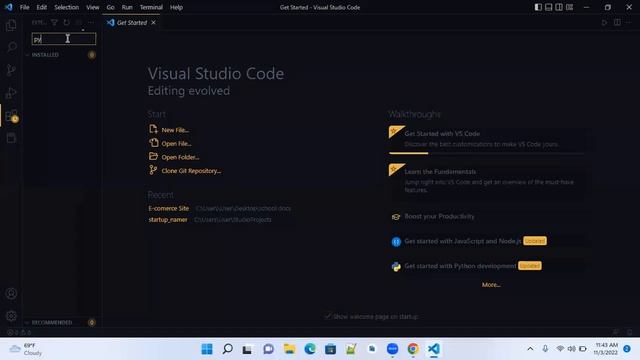Open the Run menu
Viewport: 640px width, 360px height.
[127, 7]
